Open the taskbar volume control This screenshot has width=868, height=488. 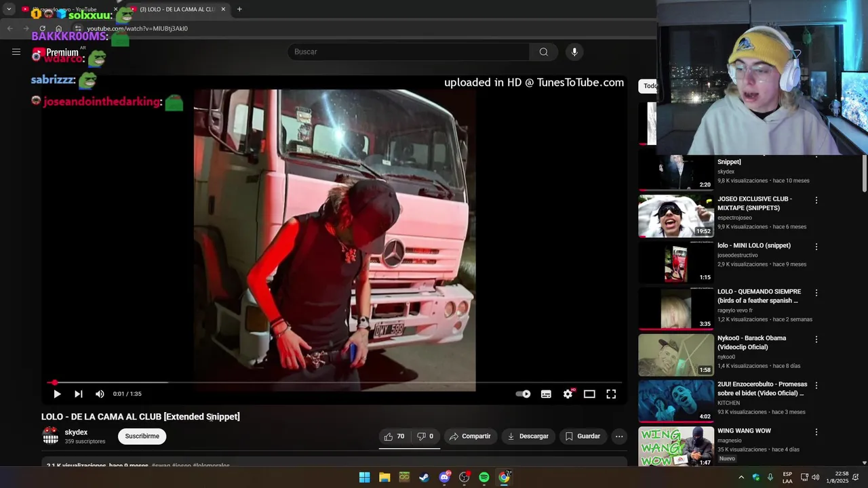point(815,477)
